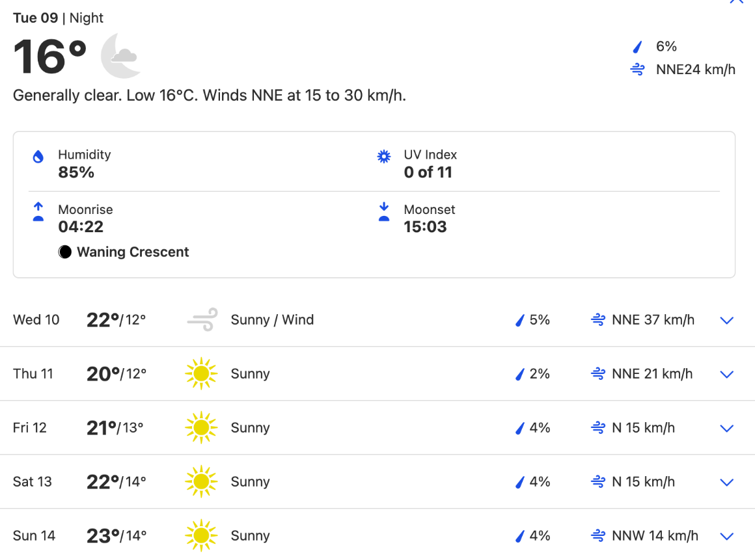Expand the Fri 12 forecast chevron
This screenshot has height=560, width=755.
pyautogui.click(x=726, y=428)
